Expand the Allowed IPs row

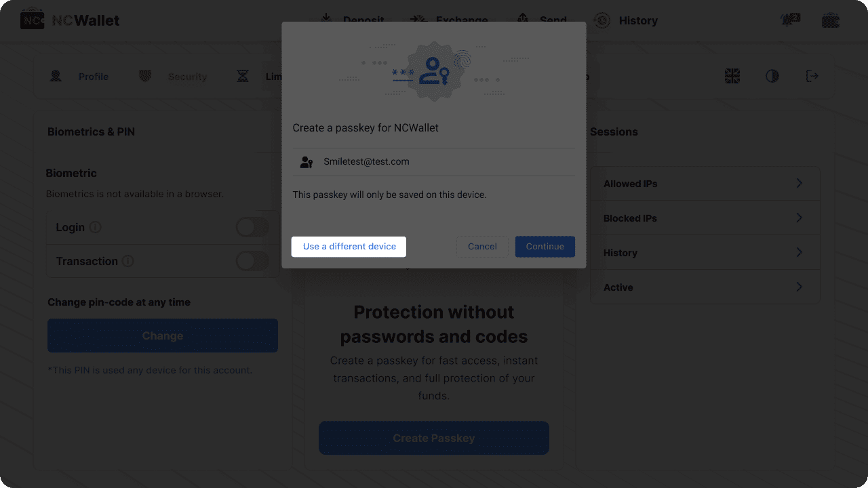pyautogui.click(x=799, y=184)
